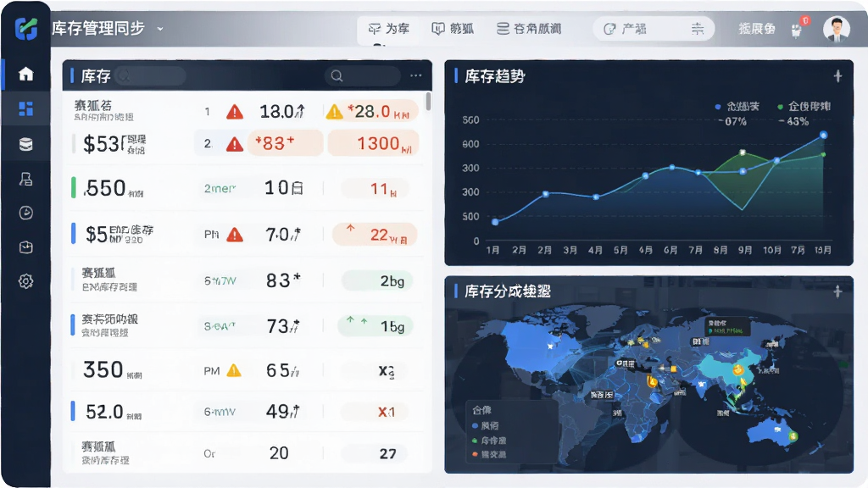Click the filter lines icon in top search field

(698, 29)
